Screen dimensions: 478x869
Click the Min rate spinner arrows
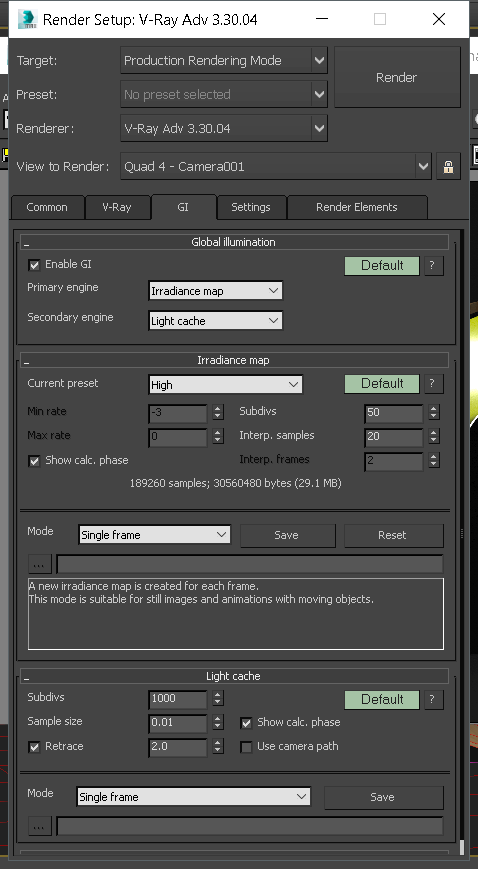coord(218,413)
